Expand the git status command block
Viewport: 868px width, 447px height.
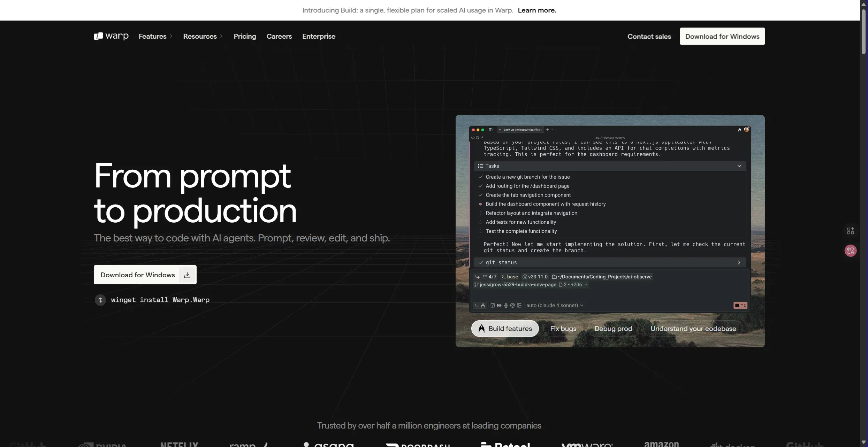(739, 262)
